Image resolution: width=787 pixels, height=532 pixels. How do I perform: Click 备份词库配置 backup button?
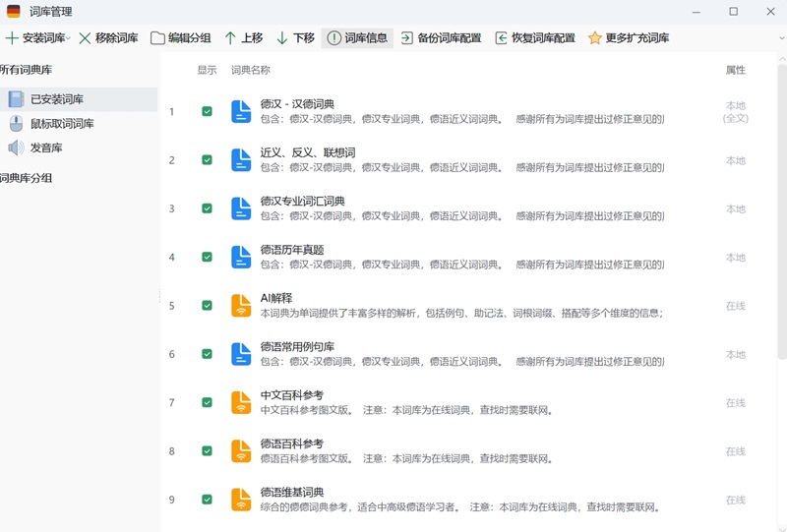(441, 38)
